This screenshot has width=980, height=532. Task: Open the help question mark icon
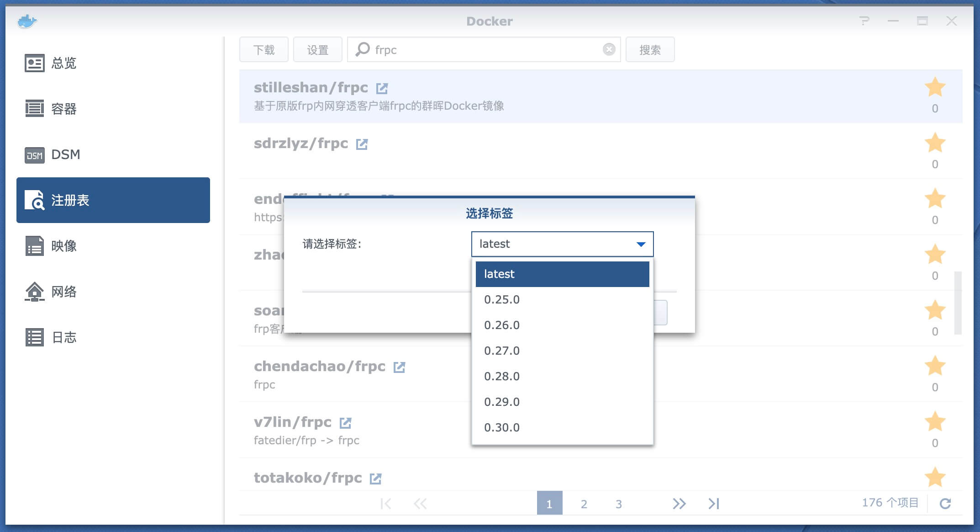coord(864,21)
